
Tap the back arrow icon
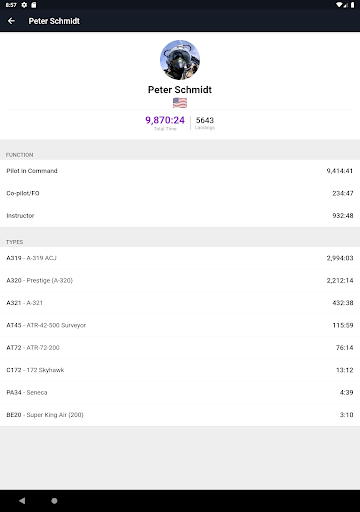point(11,21)
